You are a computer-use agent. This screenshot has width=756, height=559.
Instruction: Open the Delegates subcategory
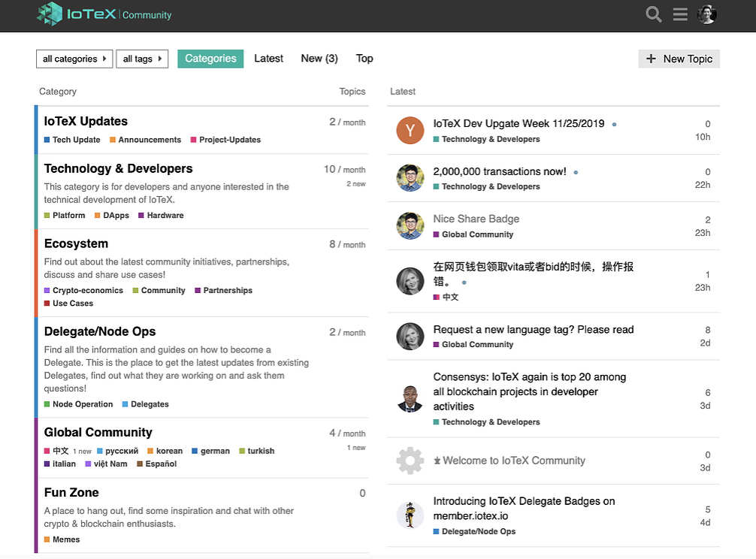(146, 404)
